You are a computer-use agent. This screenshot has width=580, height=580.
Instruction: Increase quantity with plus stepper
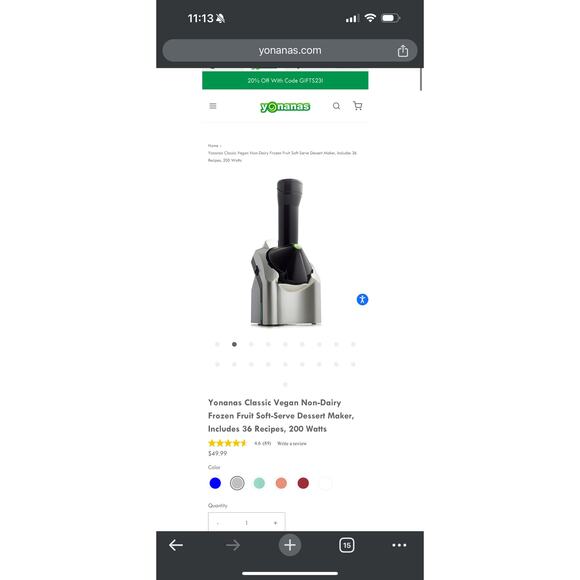pyautogui.click(x=275, y=523)
